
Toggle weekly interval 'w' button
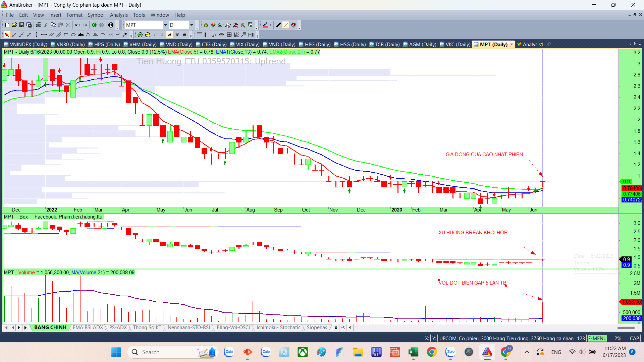[177, 35]
